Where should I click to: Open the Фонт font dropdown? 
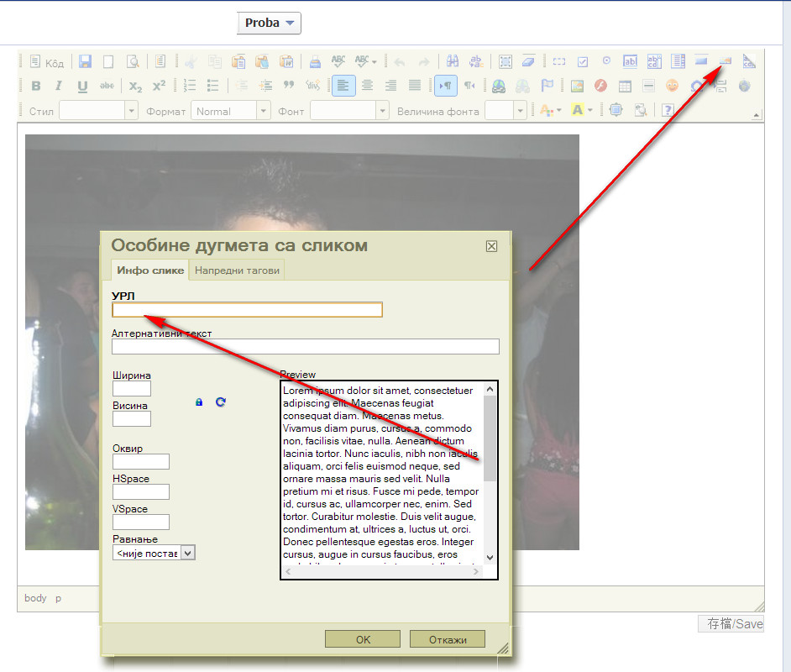(349, 111)
